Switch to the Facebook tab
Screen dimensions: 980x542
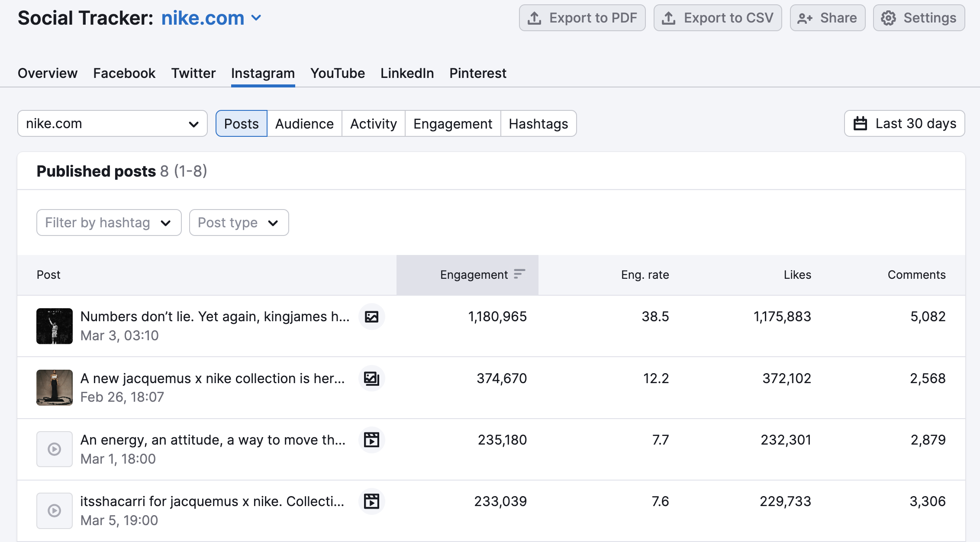coord(124,73)
